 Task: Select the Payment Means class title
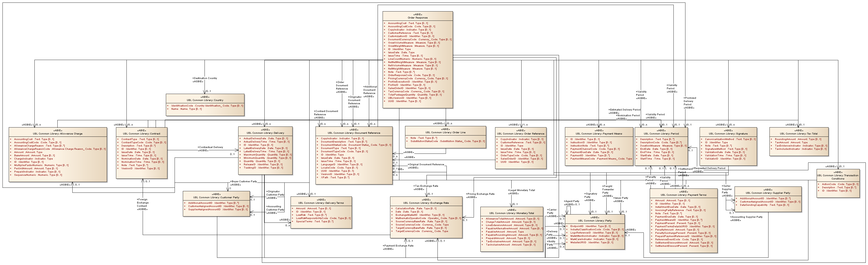599,134
